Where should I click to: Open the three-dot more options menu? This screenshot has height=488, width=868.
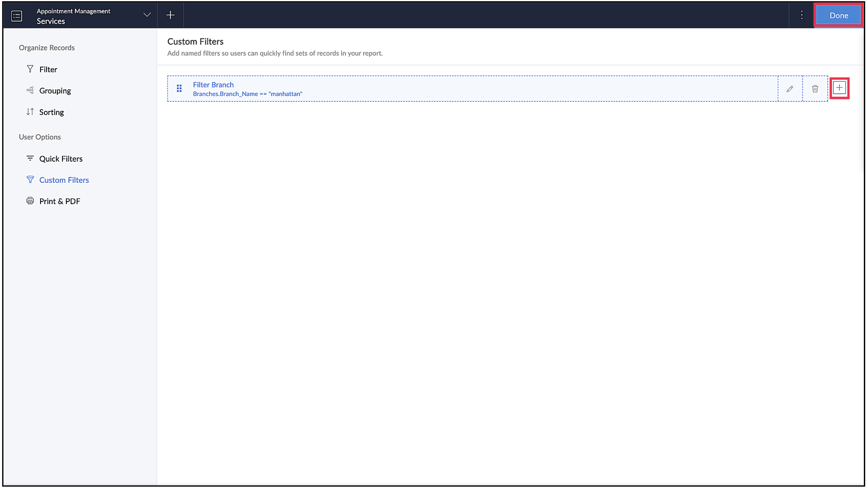click(801, 15)
